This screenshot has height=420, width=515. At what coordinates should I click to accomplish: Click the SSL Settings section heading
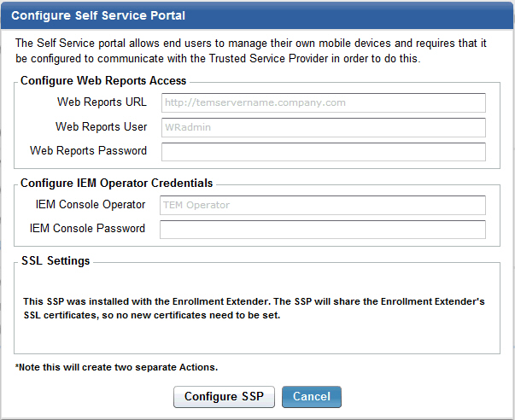(x=55, y=261)
